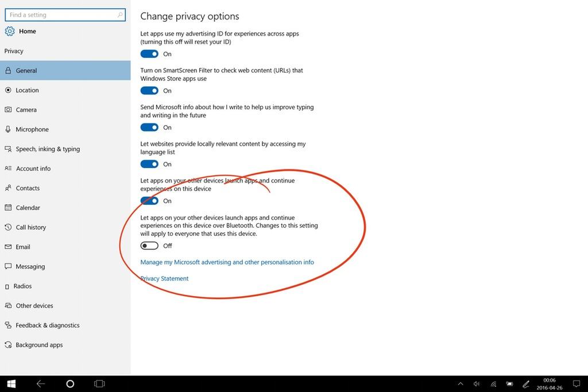Click the Find a setting search box
588x392 pixels.
pyautogui.click(x=60, y=15)
